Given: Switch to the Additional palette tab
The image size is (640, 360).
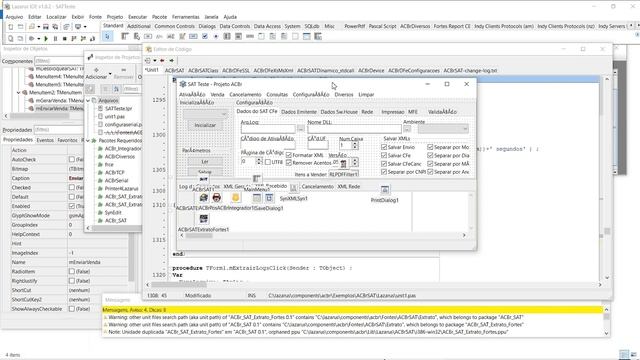Looking at the screenshot, I should (x=139, y=26).
